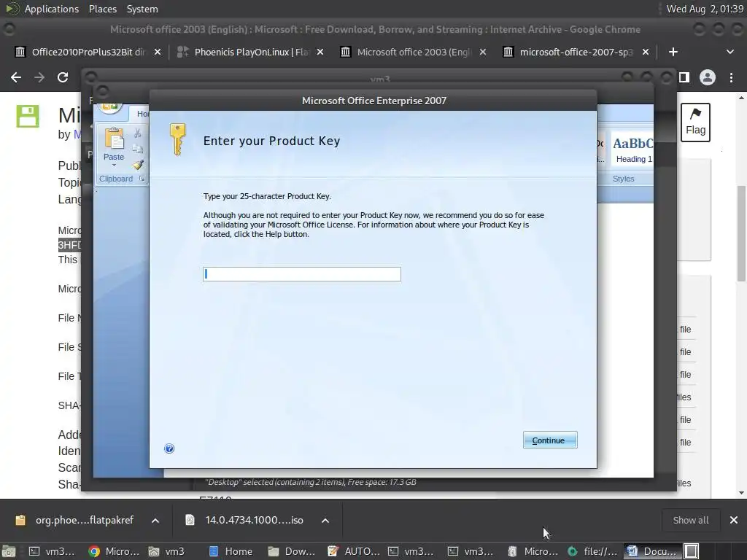Viewport: 747px width, 560px height.
Task: Click Chrome's forward arrow
Action: [x=39, y=77]
